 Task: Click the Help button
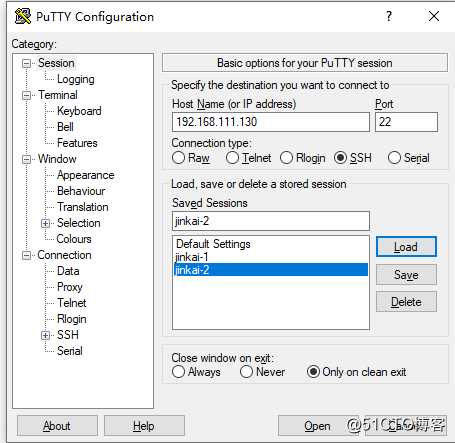coord(144,426)
